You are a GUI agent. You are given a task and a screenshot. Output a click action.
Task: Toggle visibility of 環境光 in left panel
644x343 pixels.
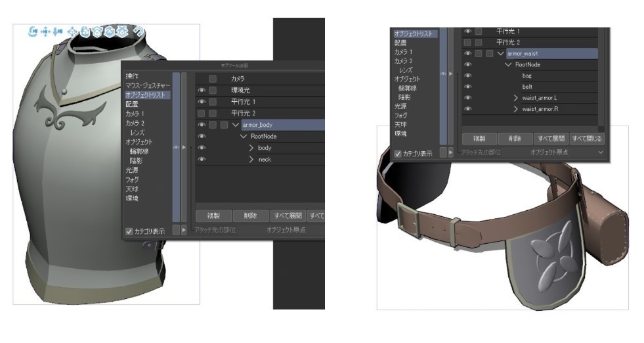(202, 90)
